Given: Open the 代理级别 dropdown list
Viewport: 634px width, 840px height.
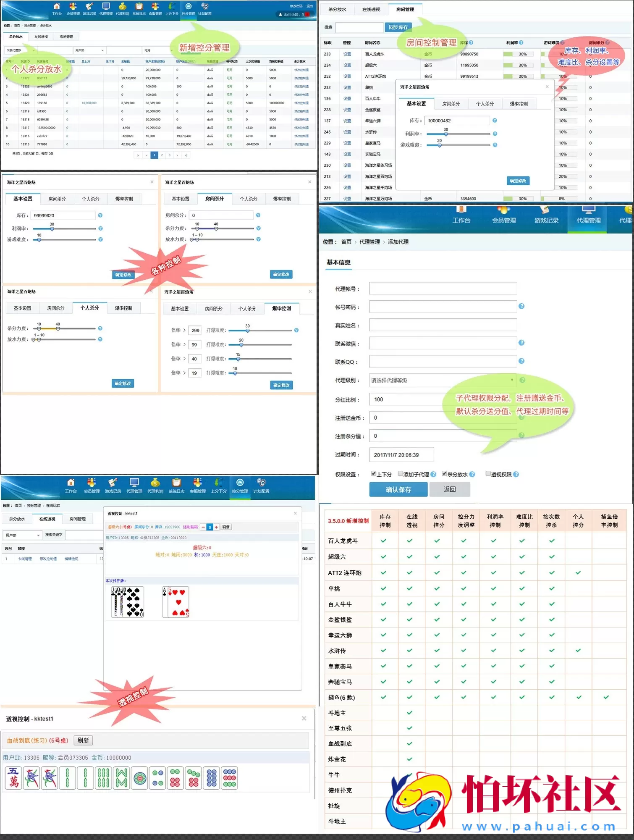Looking at the screenshot, I should pyautogui.click(x=443, y=381).
